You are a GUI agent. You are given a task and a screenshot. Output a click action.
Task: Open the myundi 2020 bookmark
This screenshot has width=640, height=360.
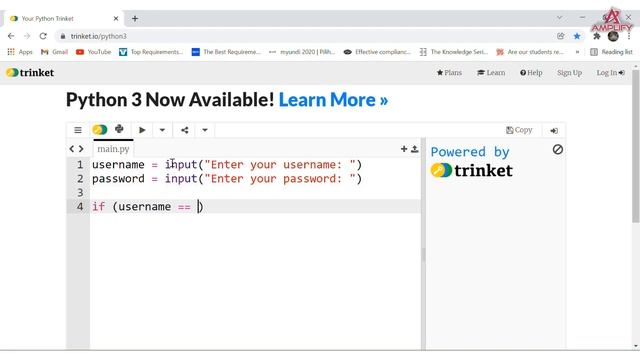click(302, 52)
